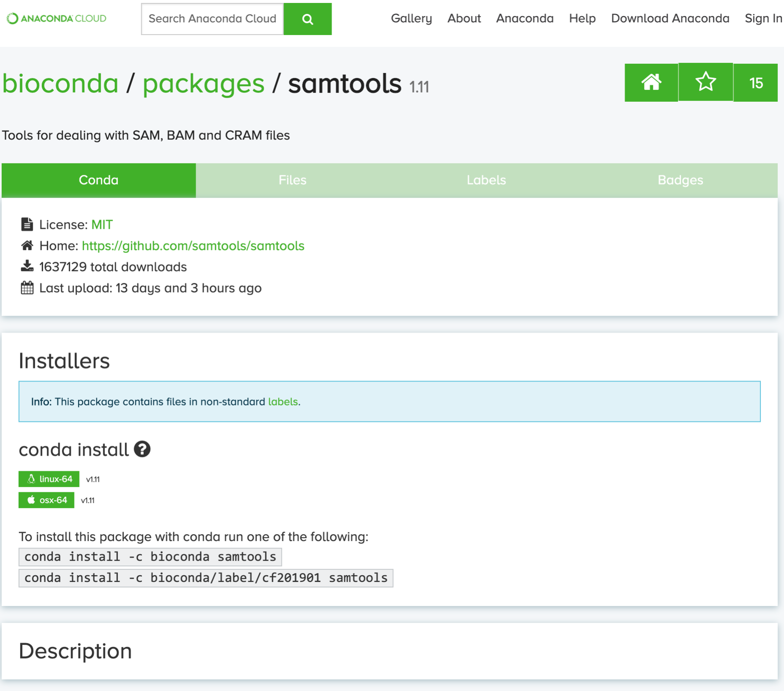The width and height of the screenshot is (784, 691).
Task: Follow the labels link in info box
Action: pyautogui.click(x=282, y=401)
